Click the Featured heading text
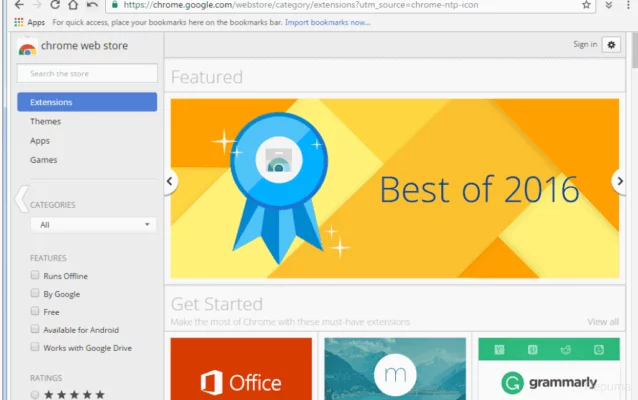638x400 pixels. [207, 77]
